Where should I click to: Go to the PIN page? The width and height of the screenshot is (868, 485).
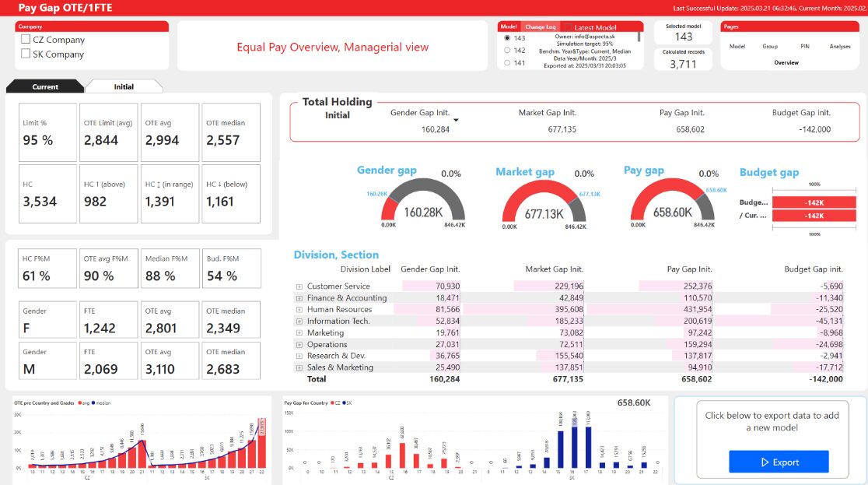coord(805,47)
